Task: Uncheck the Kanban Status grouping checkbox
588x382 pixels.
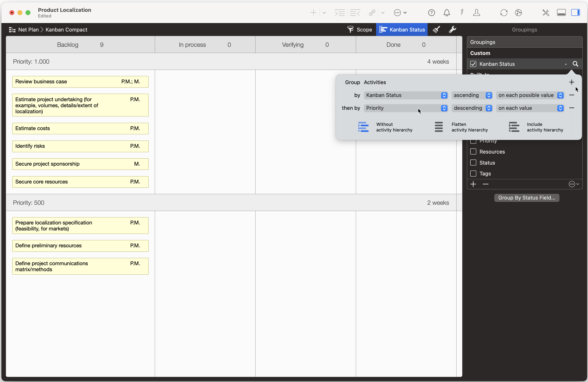Action: 473,64
